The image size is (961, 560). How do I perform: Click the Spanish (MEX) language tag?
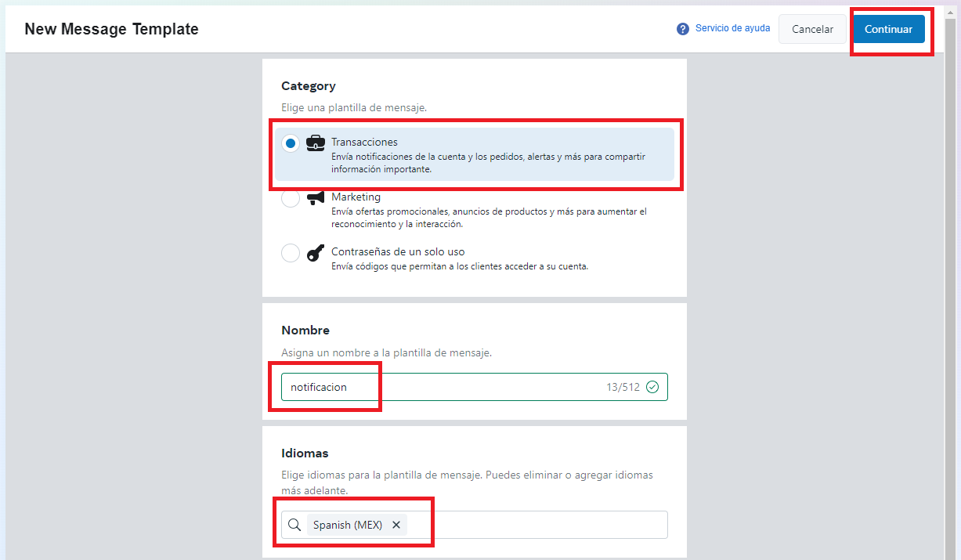pyautogui.click(x=348, y=525)
